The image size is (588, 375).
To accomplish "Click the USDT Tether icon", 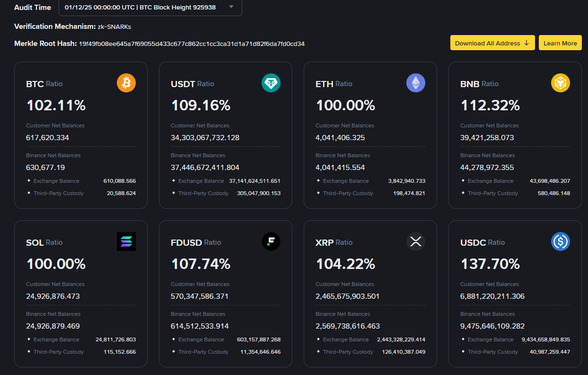I will tap(271, 83).
